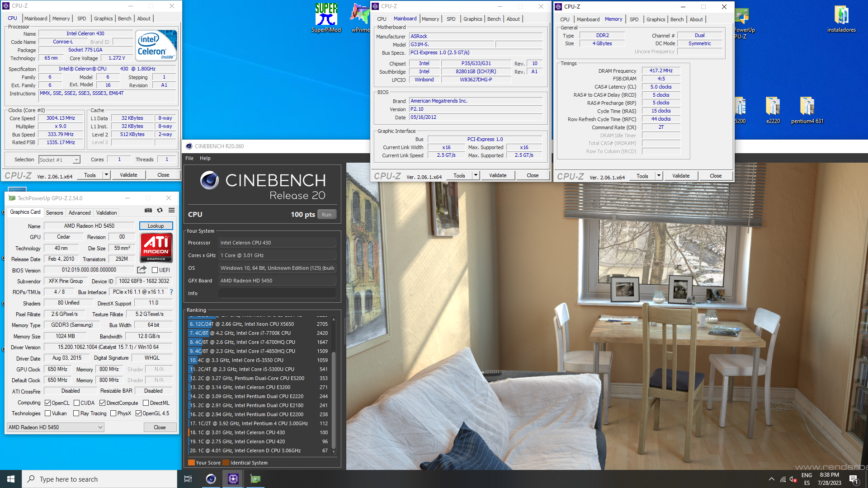Open the instaladores desktop folder
The height and width of the screenshot is (488, 868).
[841, 18]
